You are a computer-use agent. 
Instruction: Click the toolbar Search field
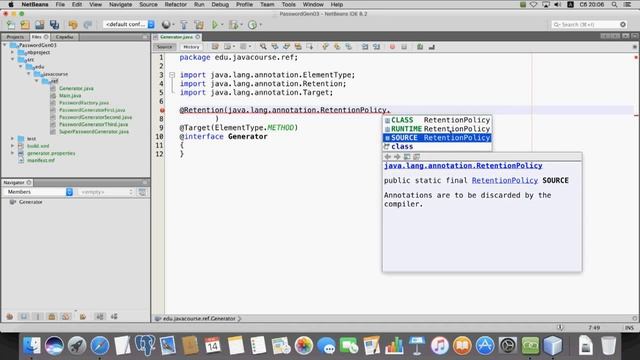(x=589, y=24)
